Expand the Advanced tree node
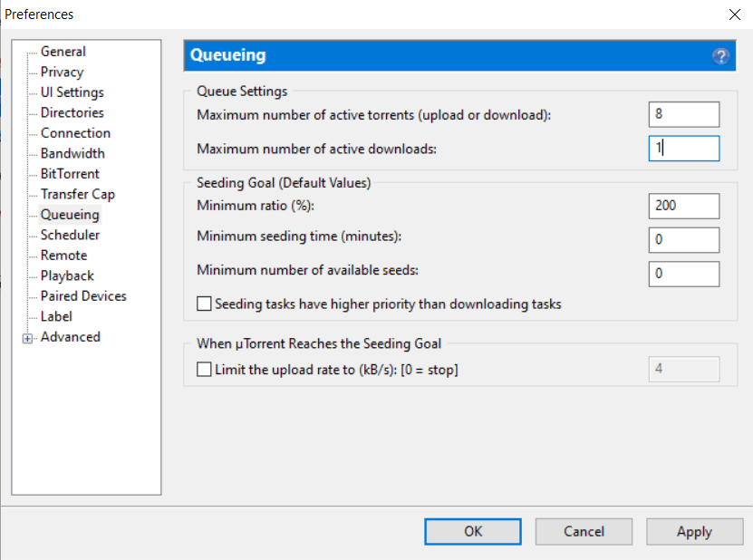The width and height of the screenshot is (753, 560). coord(27,339)
